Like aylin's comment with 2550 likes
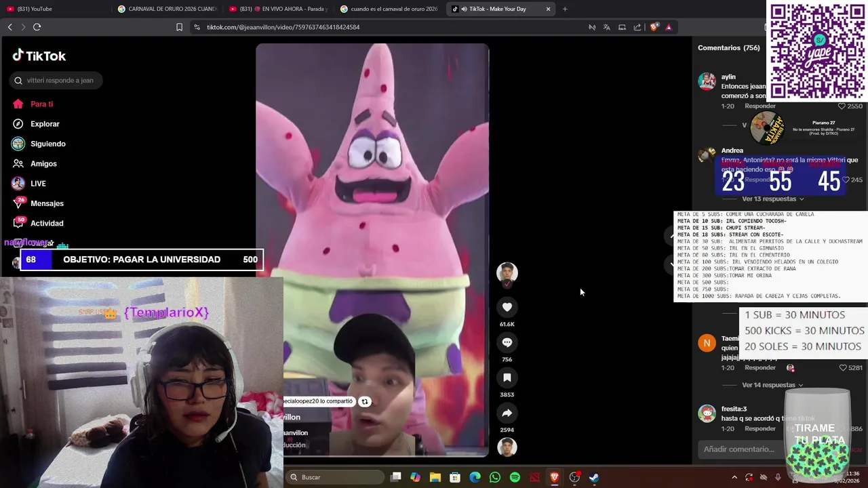This screenshot has height=488, width=868. (842, 106)
